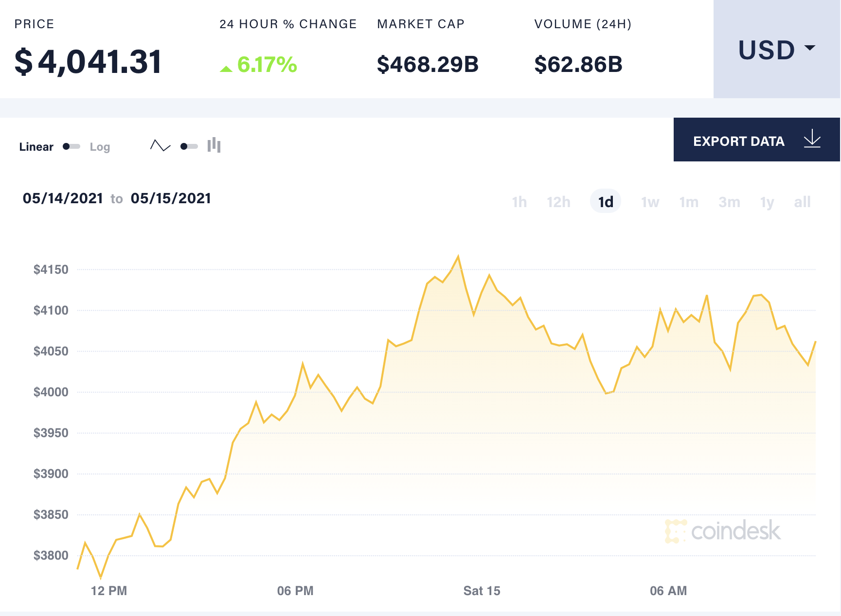Open the 1h time range
This screenshot has width=841, height=616.
click(x=519, y=201)
